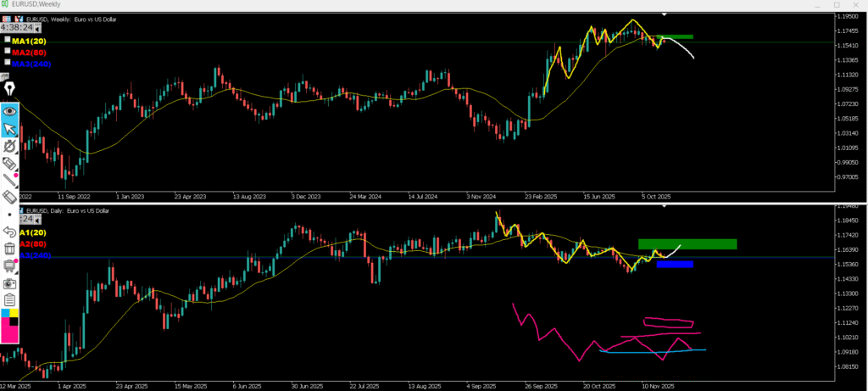The width and height of the screenshot is (868, 391).
Task: Select the arrow cursor tool
Action: [x=10, y=128]
